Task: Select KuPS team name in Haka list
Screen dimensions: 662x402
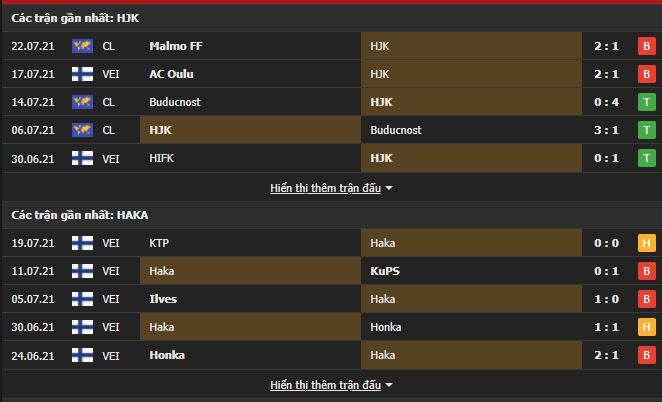Action: click(385, 271)
